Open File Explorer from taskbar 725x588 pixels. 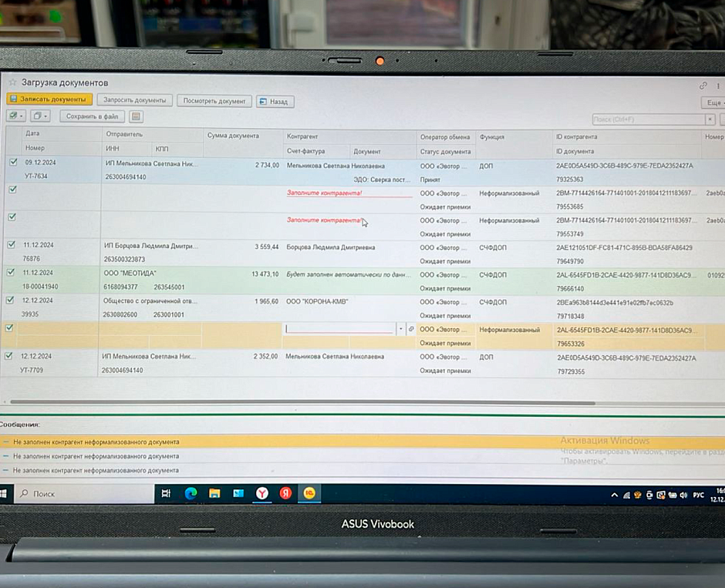point(214,494)
